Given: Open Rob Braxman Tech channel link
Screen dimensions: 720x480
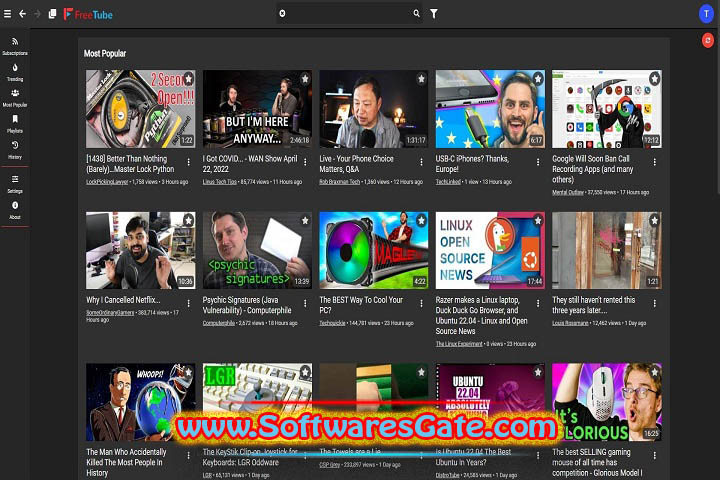Looking at the screenshot, I should pyautogui.click(x=339, y=182).
